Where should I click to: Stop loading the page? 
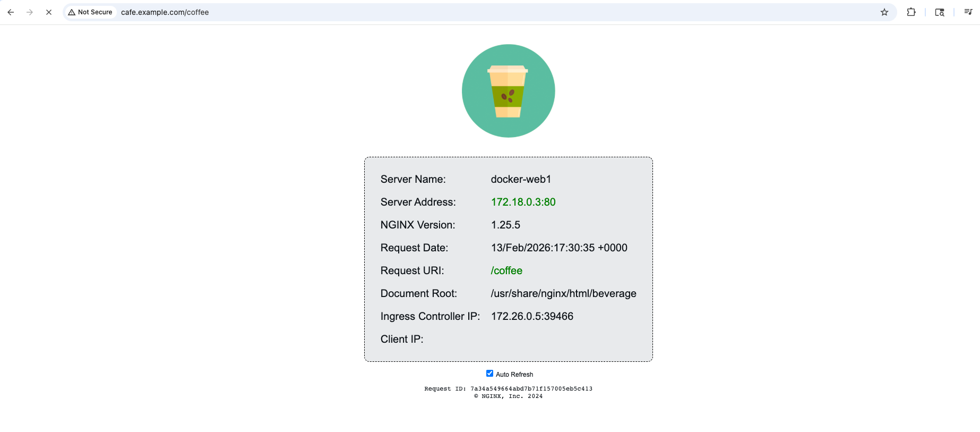49,12
